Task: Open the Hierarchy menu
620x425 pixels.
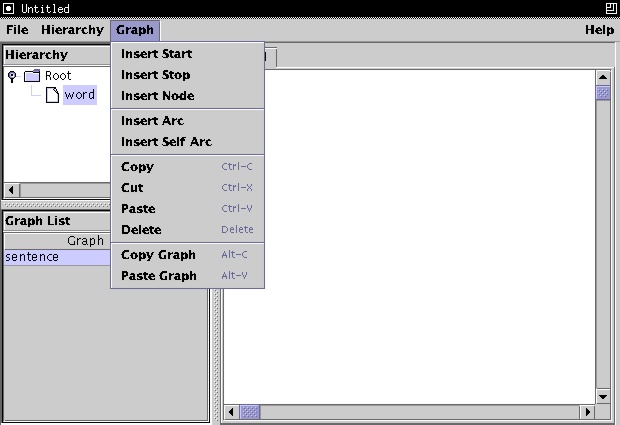Action: [x=72, y=30]
